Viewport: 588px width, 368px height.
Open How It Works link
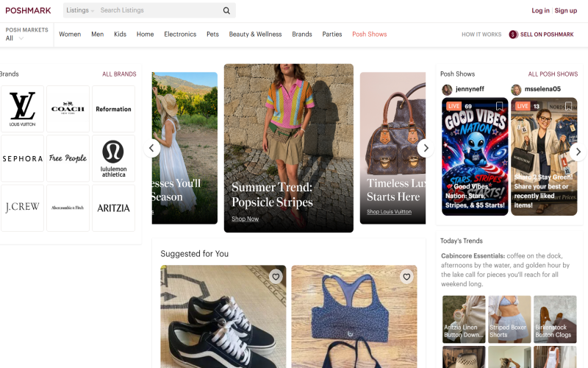[x=481, y=34]
